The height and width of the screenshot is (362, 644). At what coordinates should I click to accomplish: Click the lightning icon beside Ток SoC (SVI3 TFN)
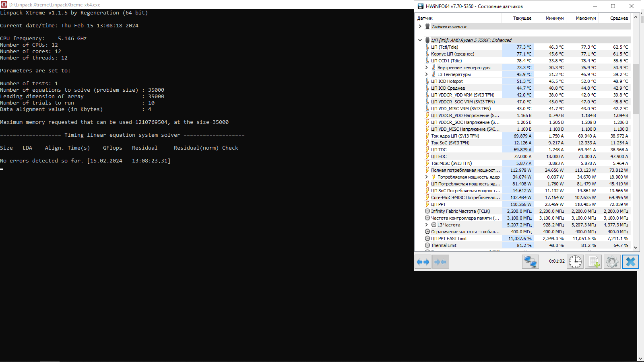pyautogui.click(x=427, y=143)
